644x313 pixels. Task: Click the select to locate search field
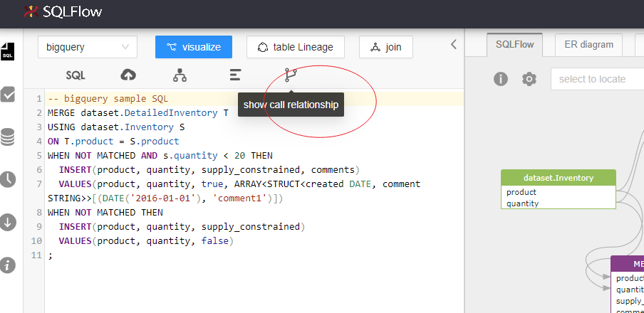pos(598,79)
